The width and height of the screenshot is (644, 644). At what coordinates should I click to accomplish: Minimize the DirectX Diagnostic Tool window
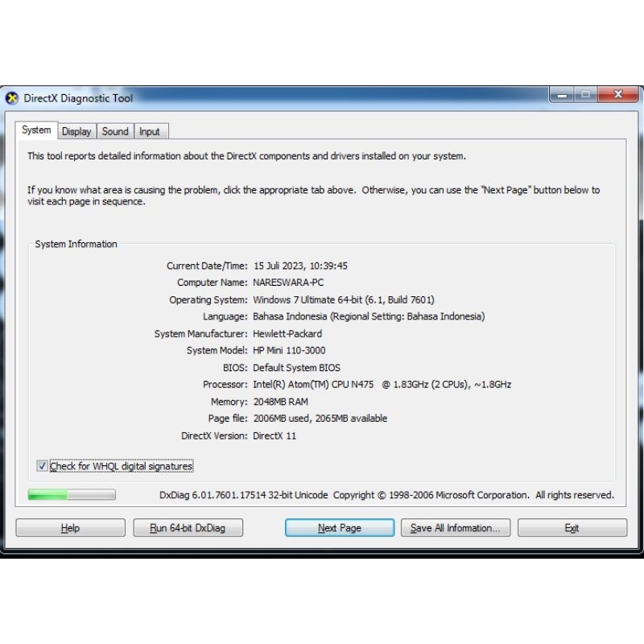(562, 95)
